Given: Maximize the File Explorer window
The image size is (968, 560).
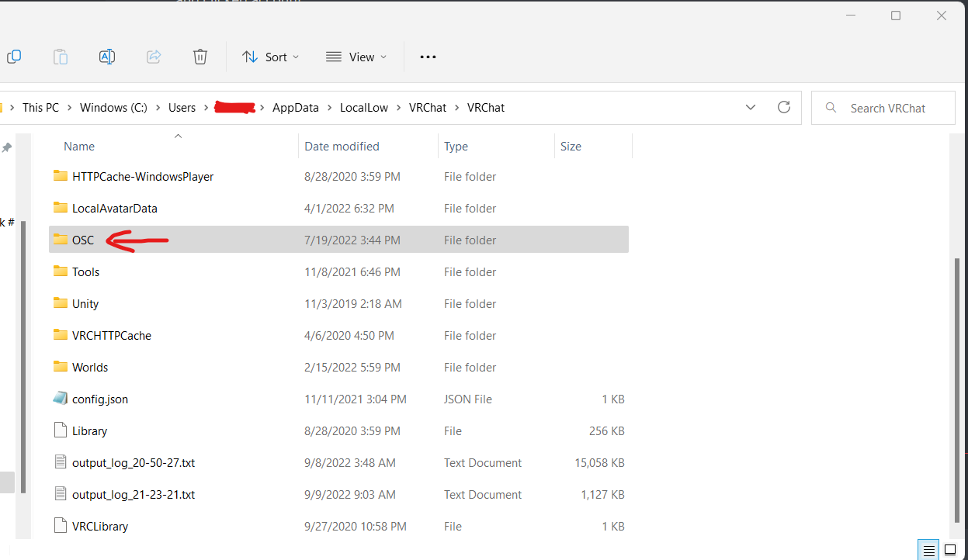Looking at the screenshot, I should [896, 16].
